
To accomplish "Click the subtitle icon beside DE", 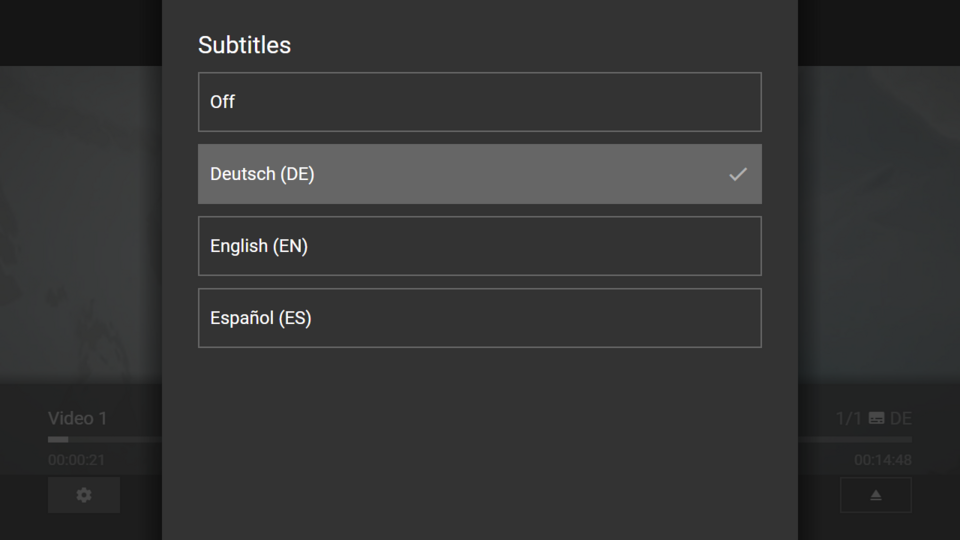I will [x=876, y=418].
